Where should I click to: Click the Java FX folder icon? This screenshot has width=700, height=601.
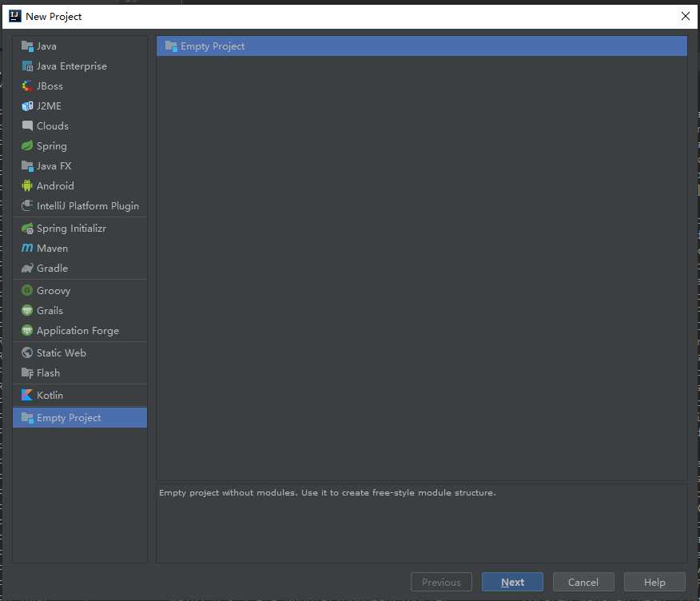coord(27,166)
